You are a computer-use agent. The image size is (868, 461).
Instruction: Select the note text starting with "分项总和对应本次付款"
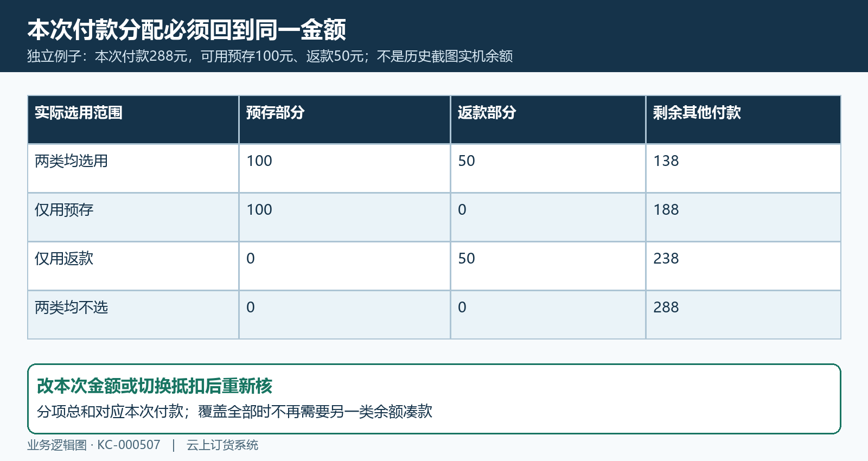[234, 412]
